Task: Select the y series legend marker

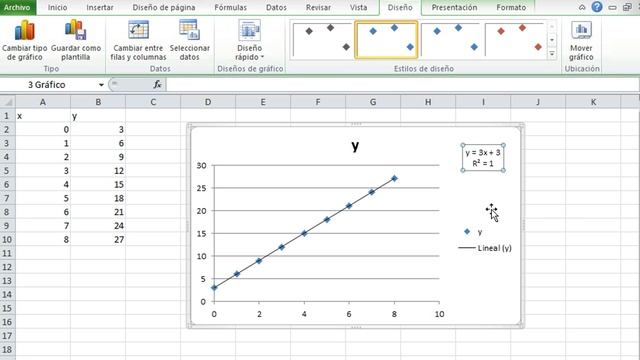Action: (467, 232)
